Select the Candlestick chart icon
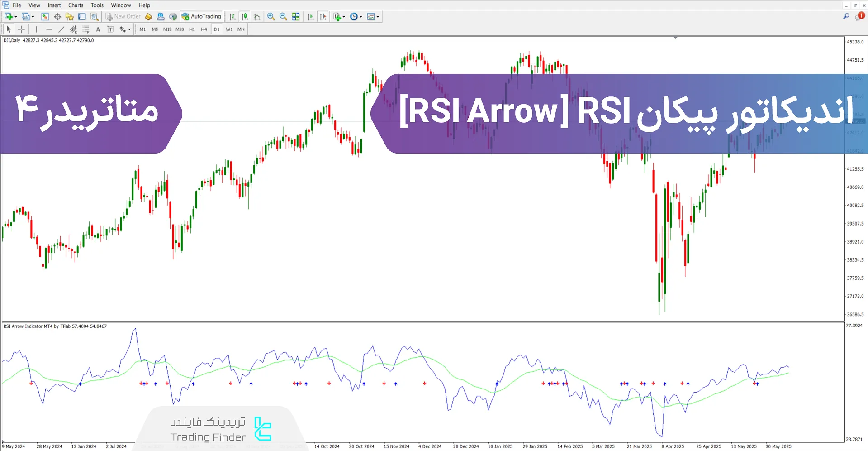868x451 pixels. [245, 16]
